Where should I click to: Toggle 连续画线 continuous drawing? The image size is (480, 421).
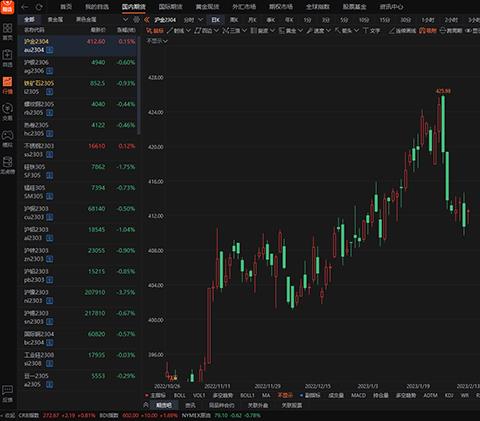403,31
